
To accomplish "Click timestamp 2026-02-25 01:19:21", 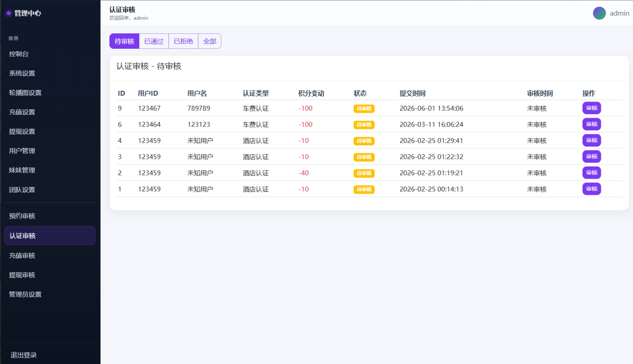I will click(431, 173).
